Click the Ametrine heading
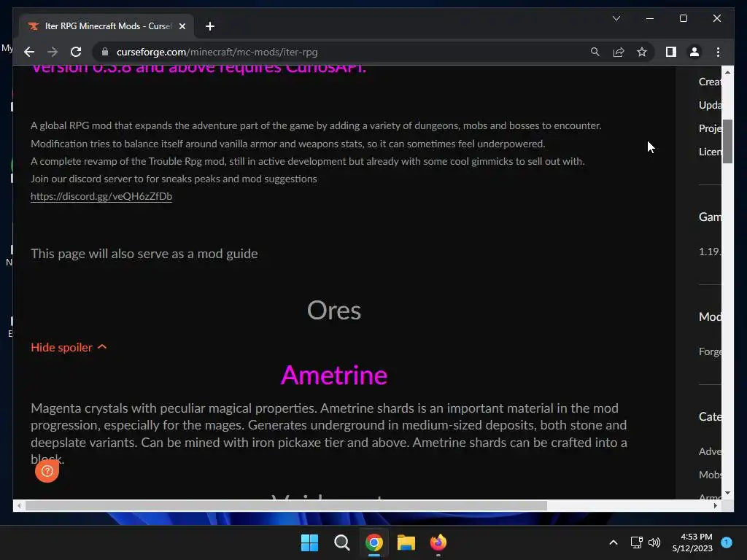The image size is (747, 560). tap(334, 376)
